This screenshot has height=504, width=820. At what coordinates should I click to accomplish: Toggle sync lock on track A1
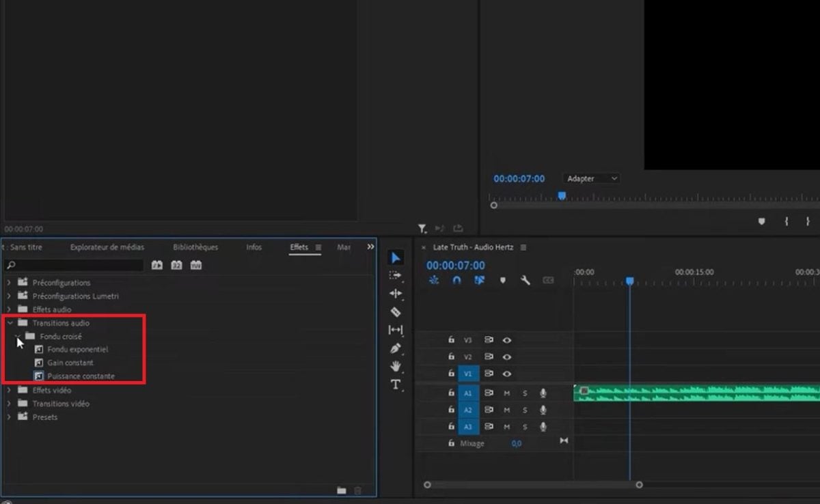(x=489, y=393)
